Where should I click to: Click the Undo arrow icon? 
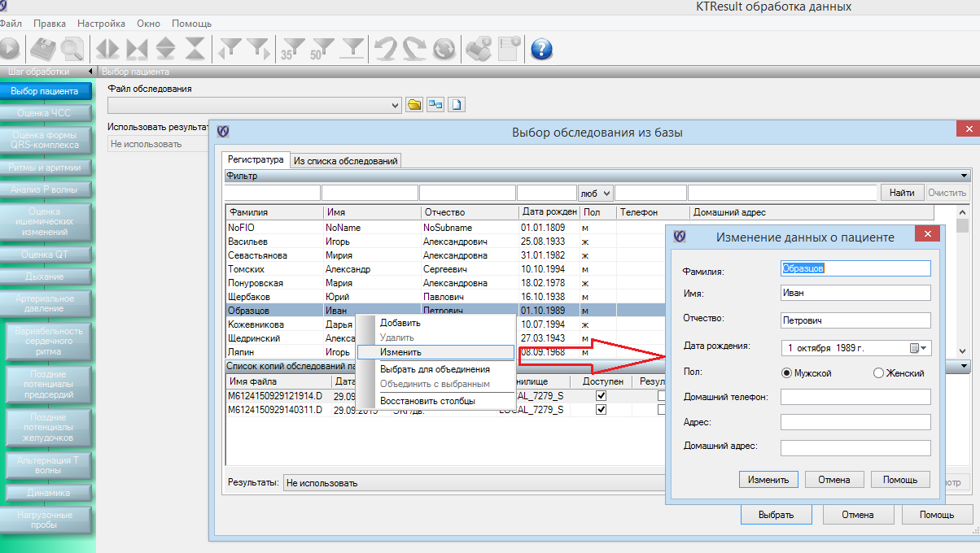pyautogui.click(x=385, y=49)
